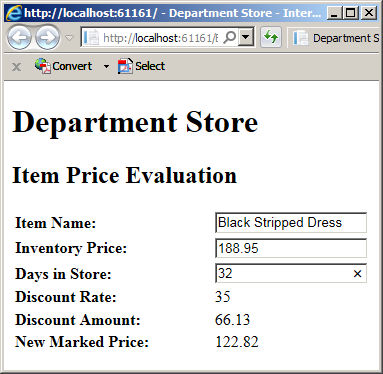The height and width of the screenshot is (374, 383).
Task: Open the Convert dropdown arrow
Action: (106, 66)
